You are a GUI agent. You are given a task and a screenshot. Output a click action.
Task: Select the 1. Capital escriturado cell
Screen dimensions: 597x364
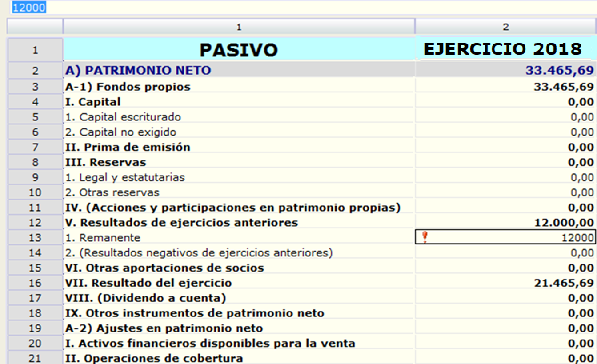(x=239, y=117)
